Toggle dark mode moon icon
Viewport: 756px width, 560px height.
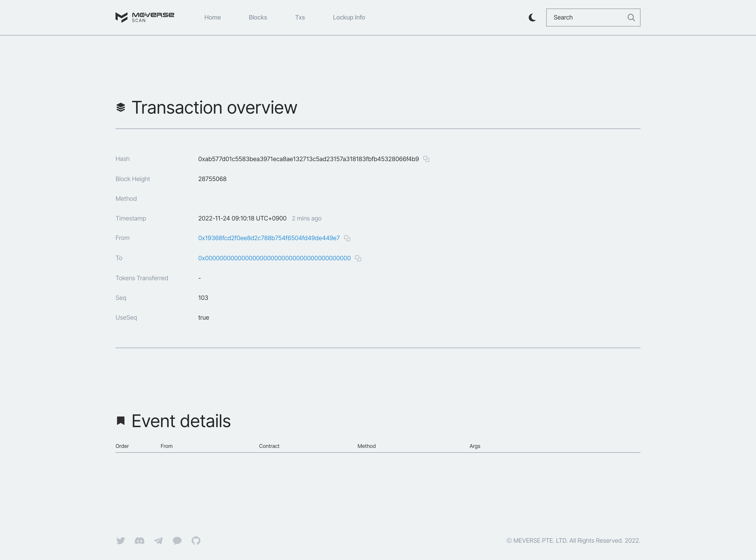coord(532,18)
